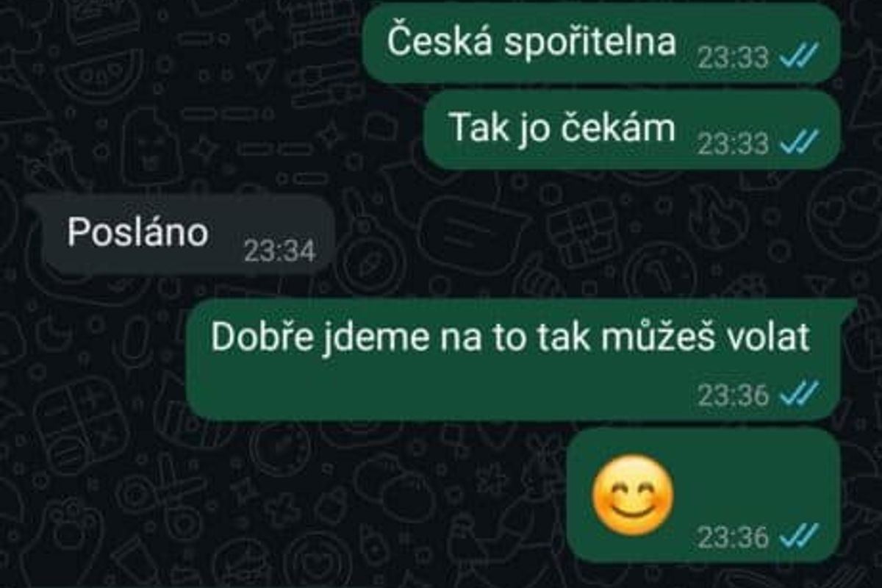Select the received Posláno message
The height and width of the screenshot is (588, 882).
(x=182, y=235)
